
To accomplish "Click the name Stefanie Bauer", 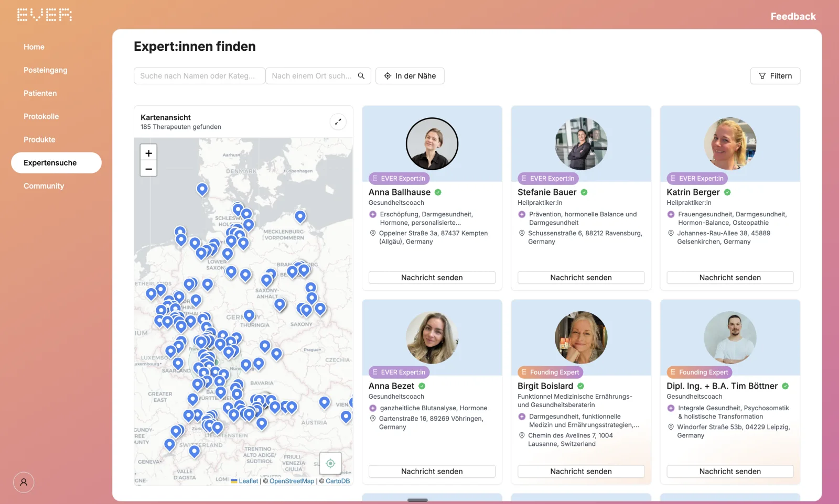I will tap(547, 192).
